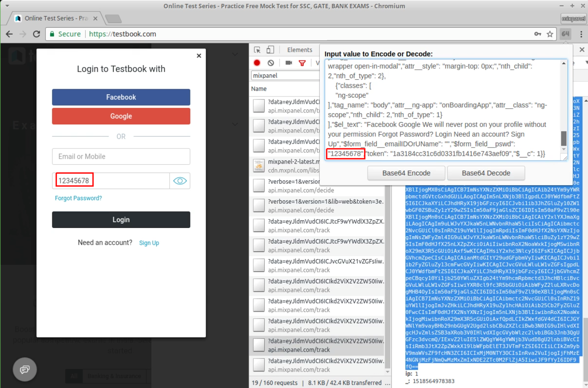Click the green Secure padlock indicator
The height and width of the screenshot is (388, 588).
65,34
